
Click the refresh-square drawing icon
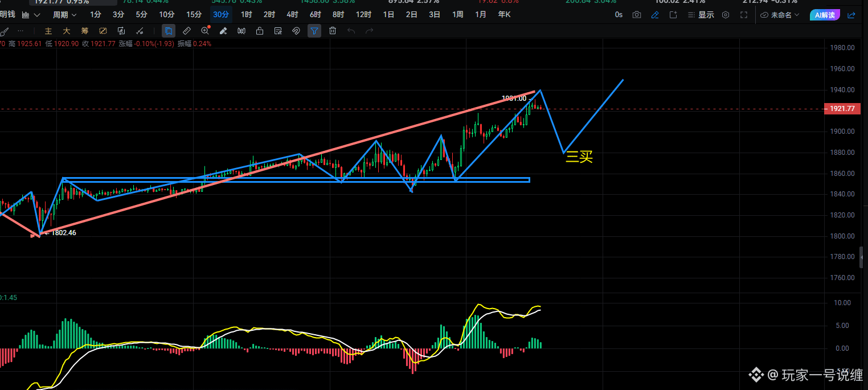pyautogui.click(x=121, y=31)
